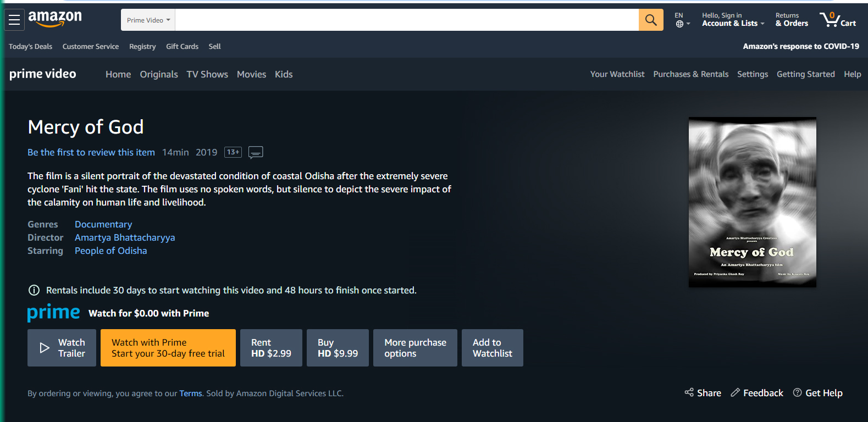Open Amazon's response to COVID-19

point(801,47)
